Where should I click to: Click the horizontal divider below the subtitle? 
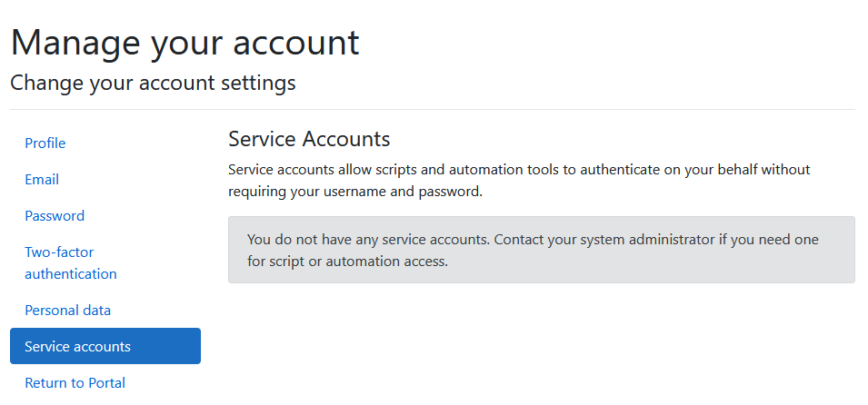tap(433, 110)
